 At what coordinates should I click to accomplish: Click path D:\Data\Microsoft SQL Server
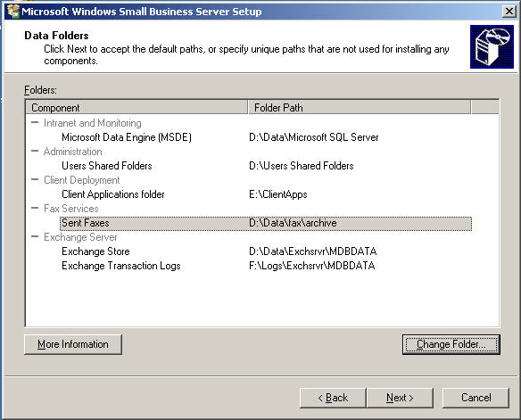(314, 137)
